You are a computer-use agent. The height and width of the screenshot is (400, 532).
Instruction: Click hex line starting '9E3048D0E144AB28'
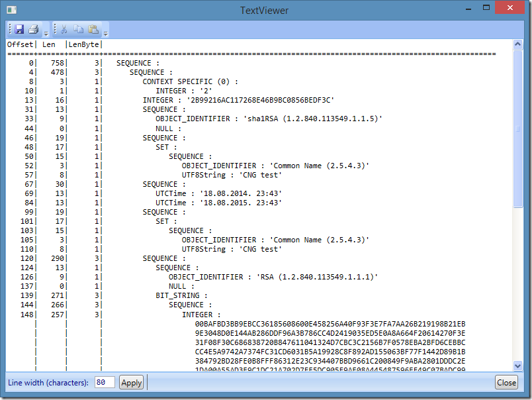click(x=330, y=333)
